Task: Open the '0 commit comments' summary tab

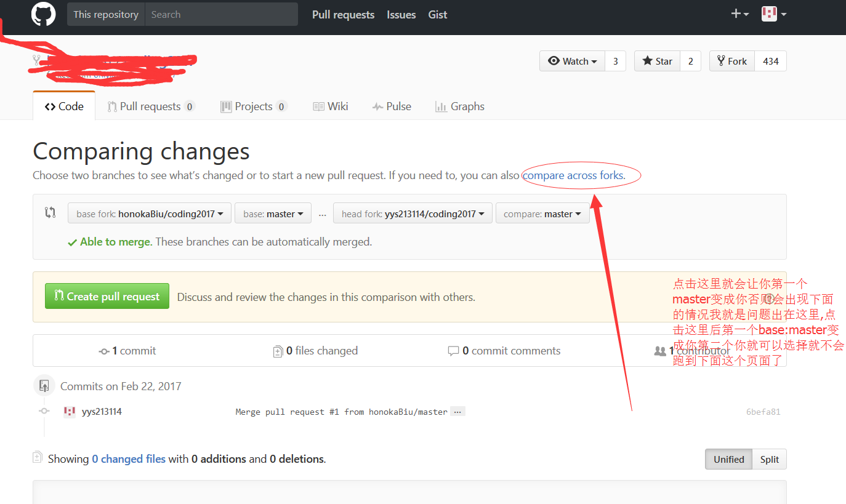Action: (x=504, y=351)
